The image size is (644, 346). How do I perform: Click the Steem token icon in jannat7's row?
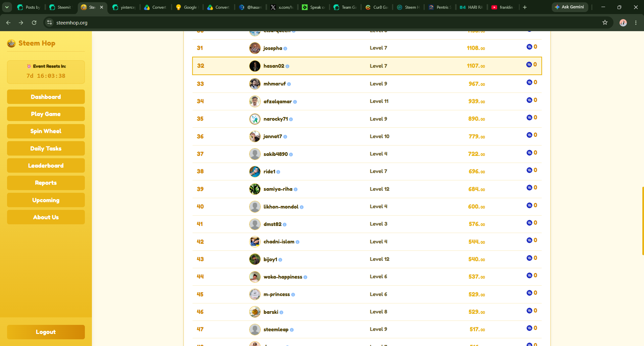529,135
